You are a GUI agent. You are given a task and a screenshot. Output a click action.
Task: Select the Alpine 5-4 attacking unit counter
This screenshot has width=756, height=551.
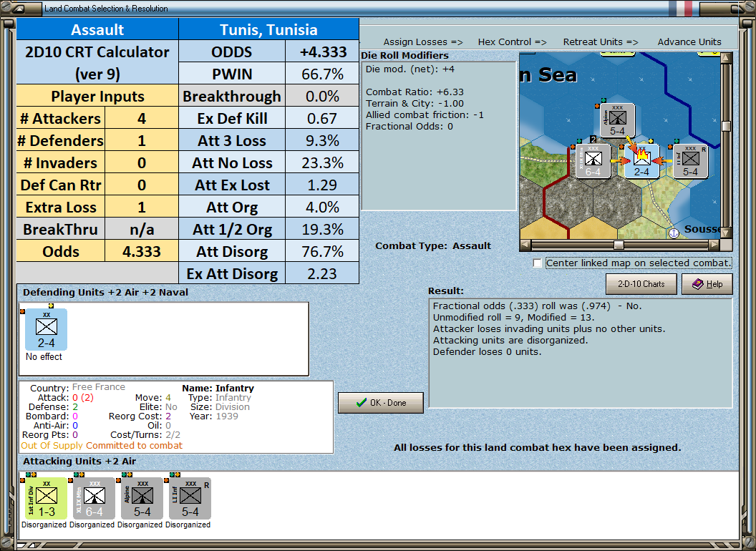[x=142, y=499]
